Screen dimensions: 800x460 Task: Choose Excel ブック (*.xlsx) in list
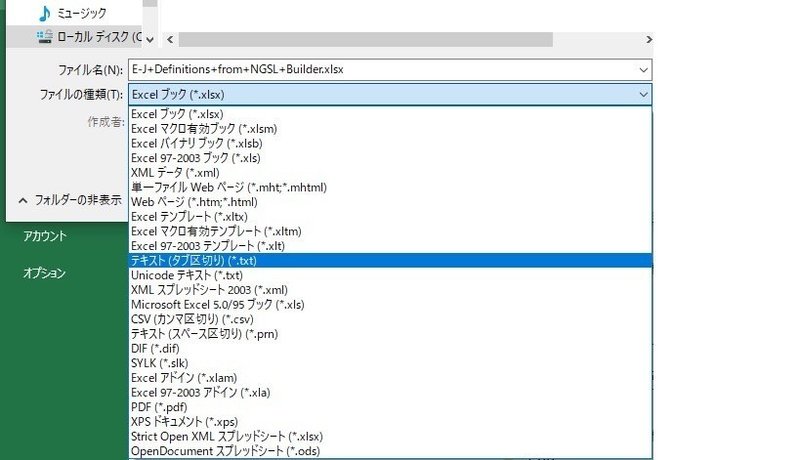(x=390, y=114)
